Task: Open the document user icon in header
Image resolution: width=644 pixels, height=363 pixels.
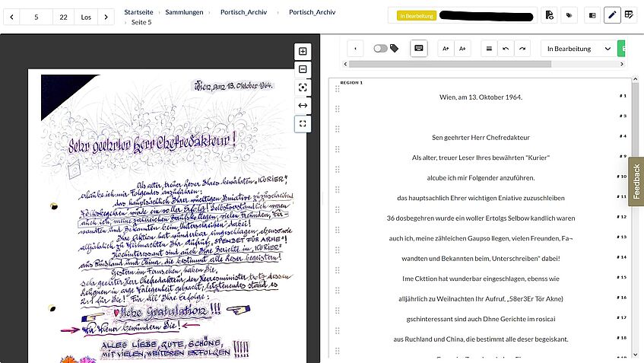Action: [x=549, y=15]
